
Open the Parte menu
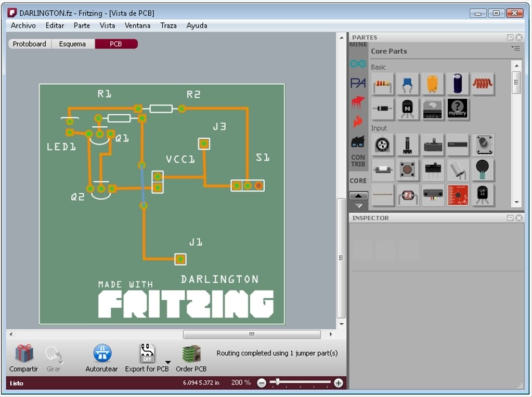pyautogui.click(x=82, y=25)
